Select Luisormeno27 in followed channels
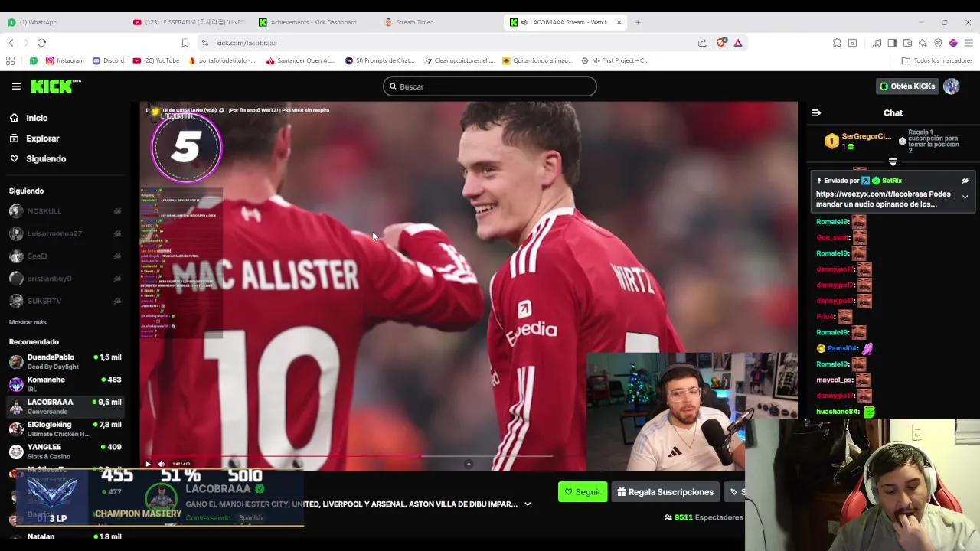This screenshot has width=980, height=551. [65, 233]
